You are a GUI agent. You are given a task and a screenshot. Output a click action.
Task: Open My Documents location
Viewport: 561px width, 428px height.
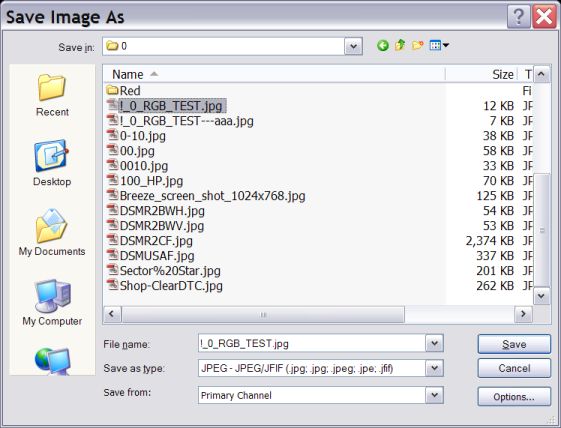tap(52, 233)
